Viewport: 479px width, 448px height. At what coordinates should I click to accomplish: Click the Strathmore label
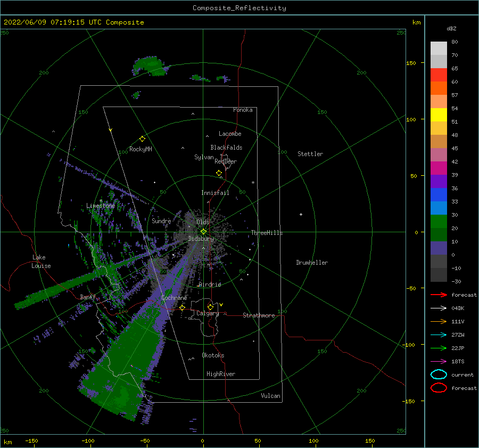click(259, 315)
